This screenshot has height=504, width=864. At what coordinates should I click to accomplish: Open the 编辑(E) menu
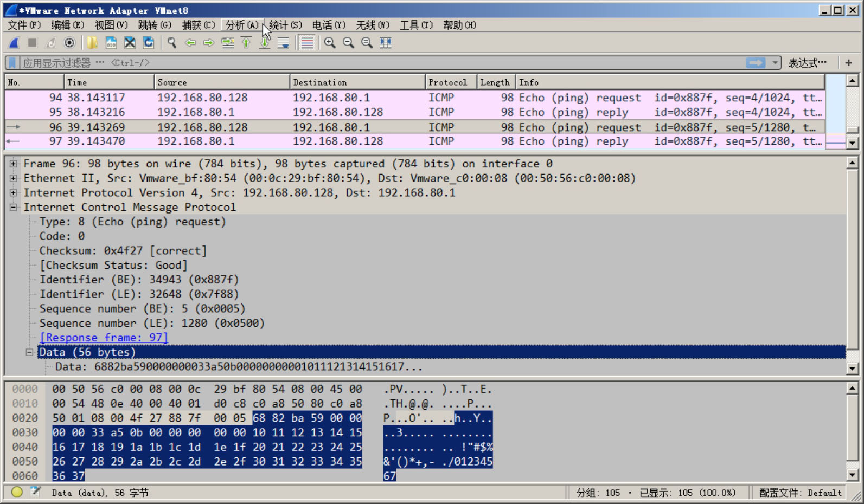[68, 25]
